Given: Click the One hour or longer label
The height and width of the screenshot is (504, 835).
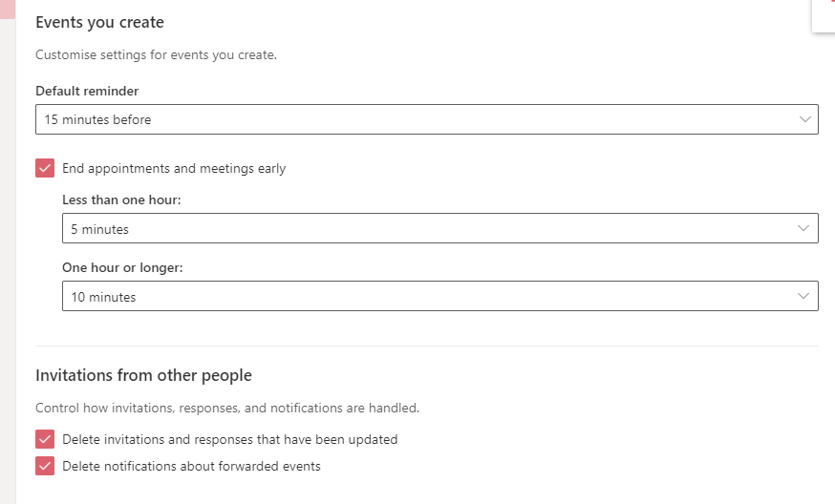Looking at the screenshot, I should click(x=122, y=267).
